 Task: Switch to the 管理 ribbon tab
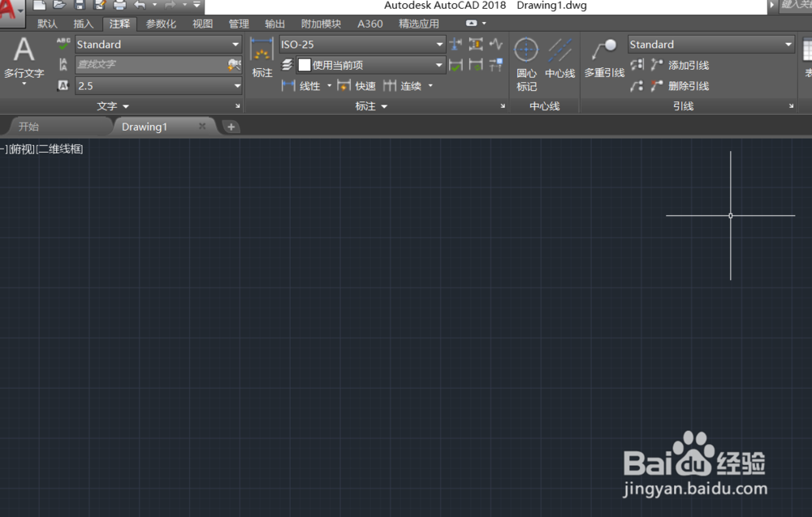pos(239,24)
